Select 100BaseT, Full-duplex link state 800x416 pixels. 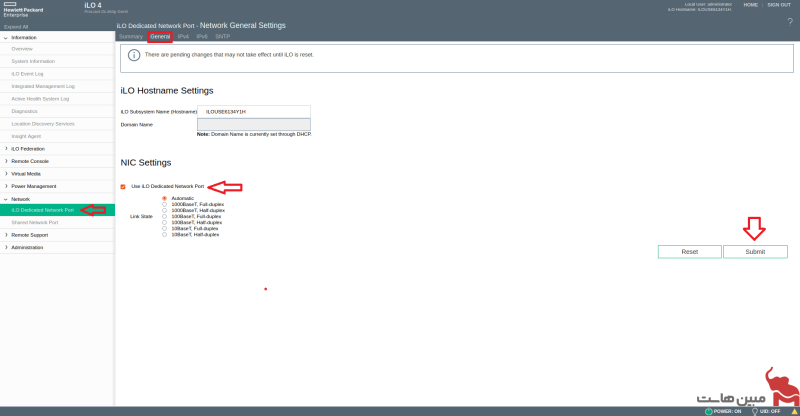(x=164, y=216)
